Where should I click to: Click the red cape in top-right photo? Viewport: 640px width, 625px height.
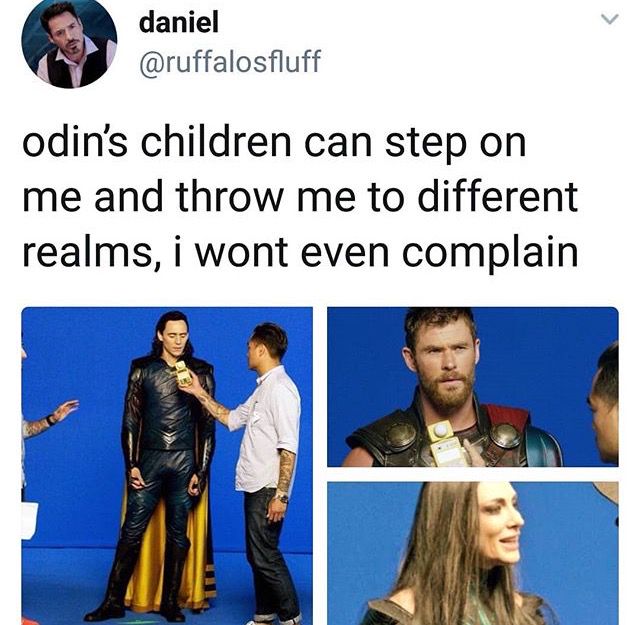pyautogui.click(x=509, y=418)
